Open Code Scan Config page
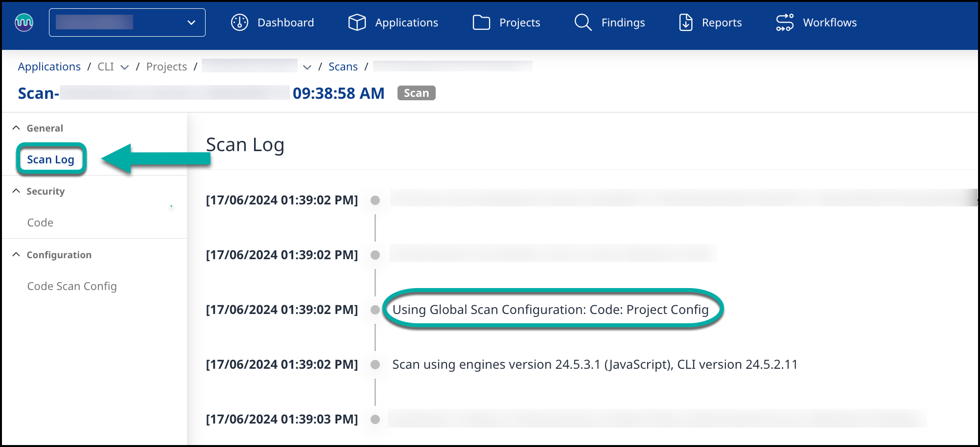980x447 pixels. pyautogui.click(x=72, y=286)
